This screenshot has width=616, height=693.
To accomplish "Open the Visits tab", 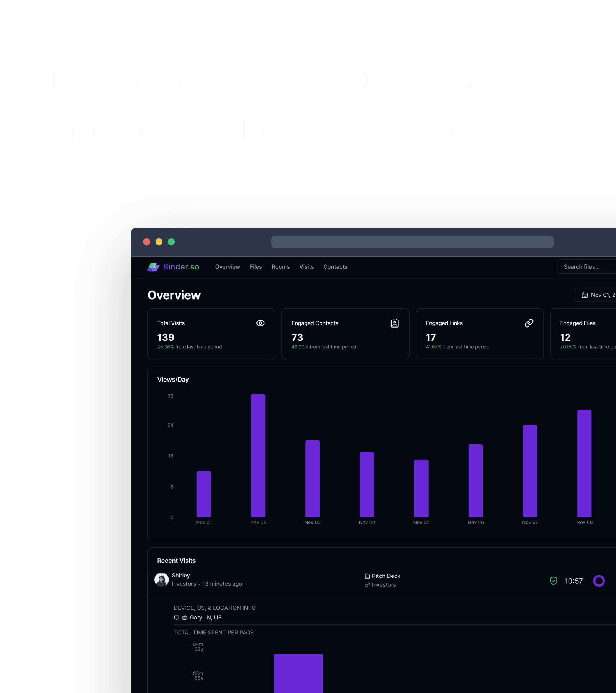I will pos(306,267).
